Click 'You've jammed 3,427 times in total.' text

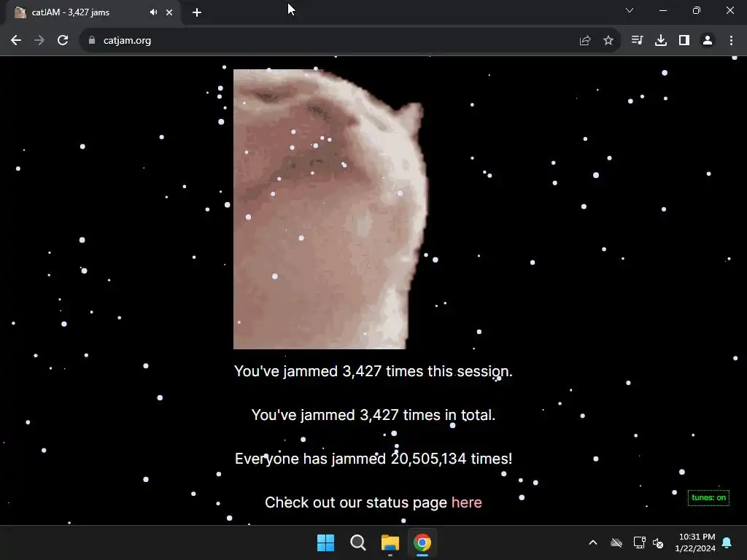373,415
